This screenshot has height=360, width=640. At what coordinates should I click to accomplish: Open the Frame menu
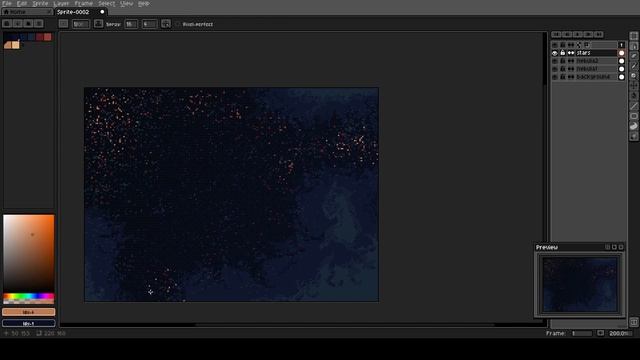84,4
